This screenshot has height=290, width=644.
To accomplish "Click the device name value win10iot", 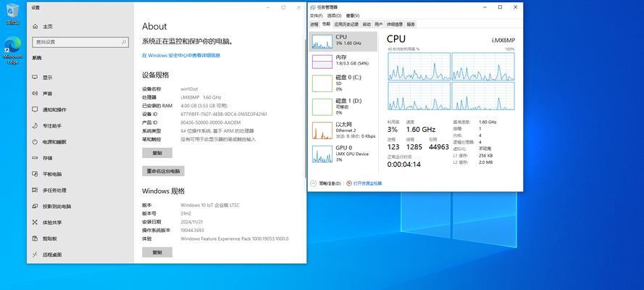I will [189, 88].
